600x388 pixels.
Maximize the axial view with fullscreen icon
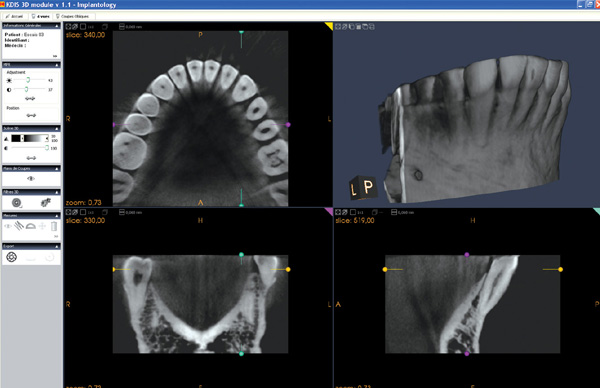click(68, 26)
